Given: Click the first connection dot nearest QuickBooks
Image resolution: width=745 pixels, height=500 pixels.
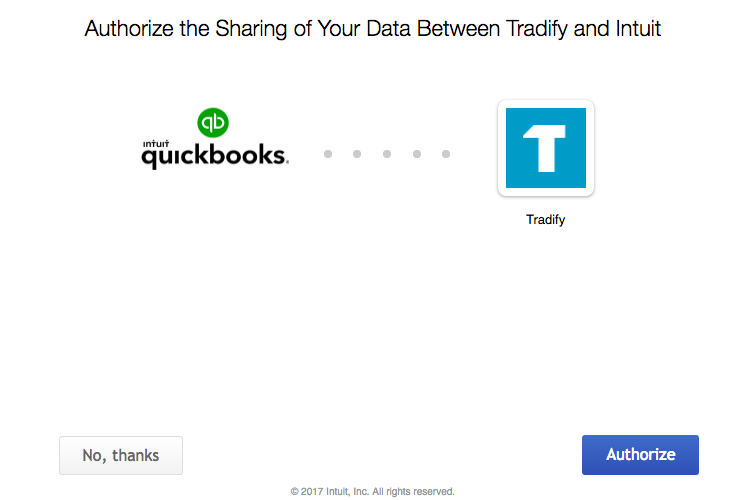Looking at the screenshot, I should [328, 154].
